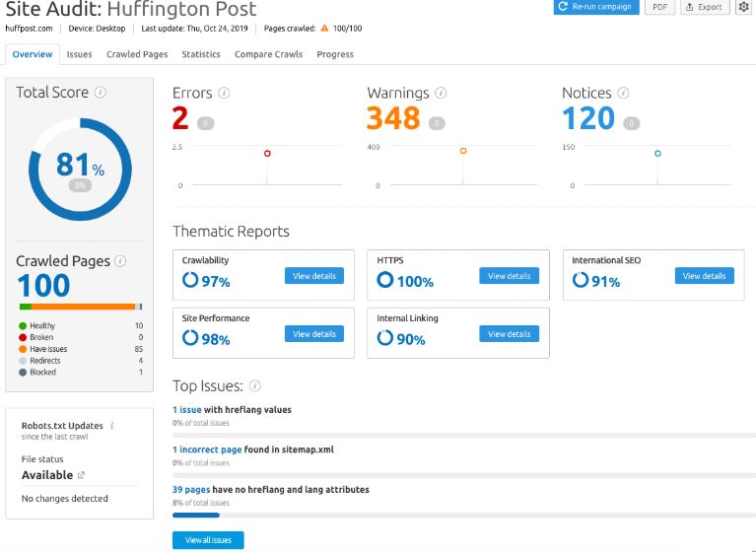
Task: Click the grey badge next to Notices count
Action: coord(632,123)
